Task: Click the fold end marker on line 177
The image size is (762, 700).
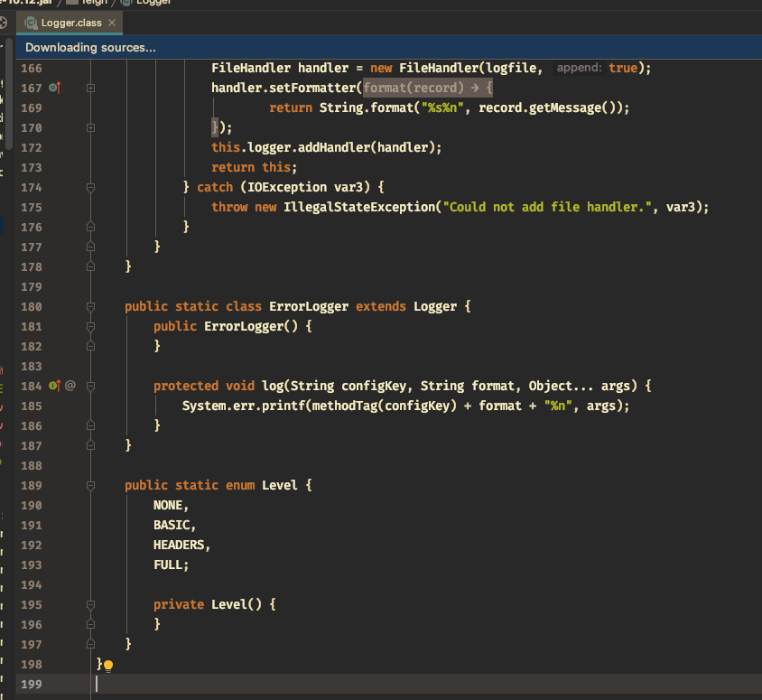Action: [90, 247]
